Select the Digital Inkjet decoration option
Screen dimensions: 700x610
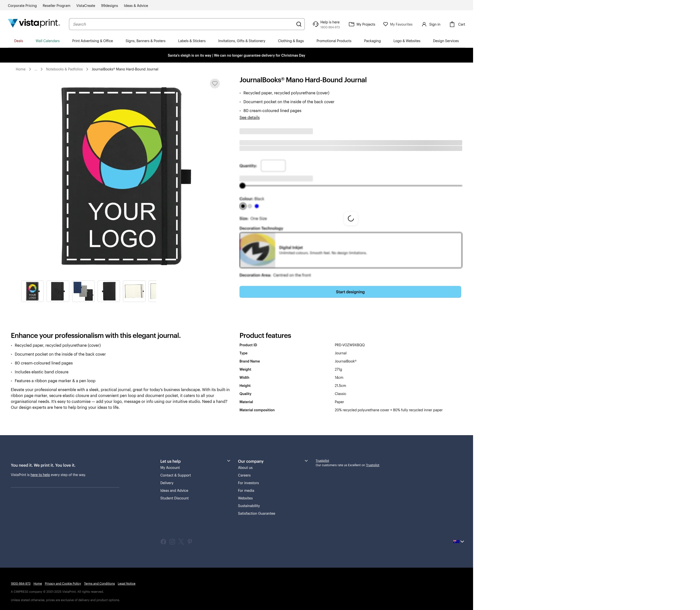351,250
